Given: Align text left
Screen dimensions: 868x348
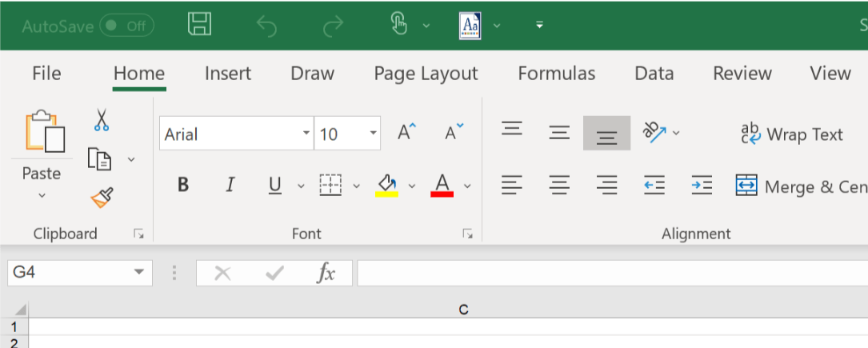Looking at the screenshot, I should click(512, 185).
